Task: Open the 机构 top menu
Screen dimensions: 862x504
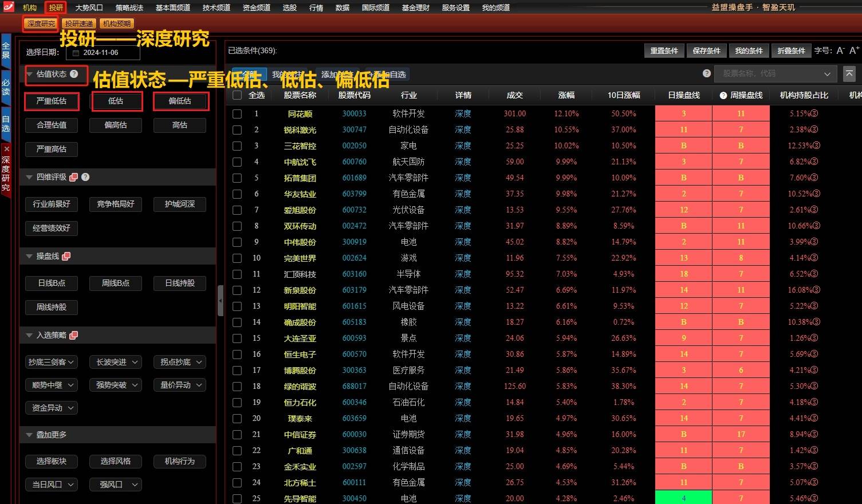Action: (x=30, y=7)
